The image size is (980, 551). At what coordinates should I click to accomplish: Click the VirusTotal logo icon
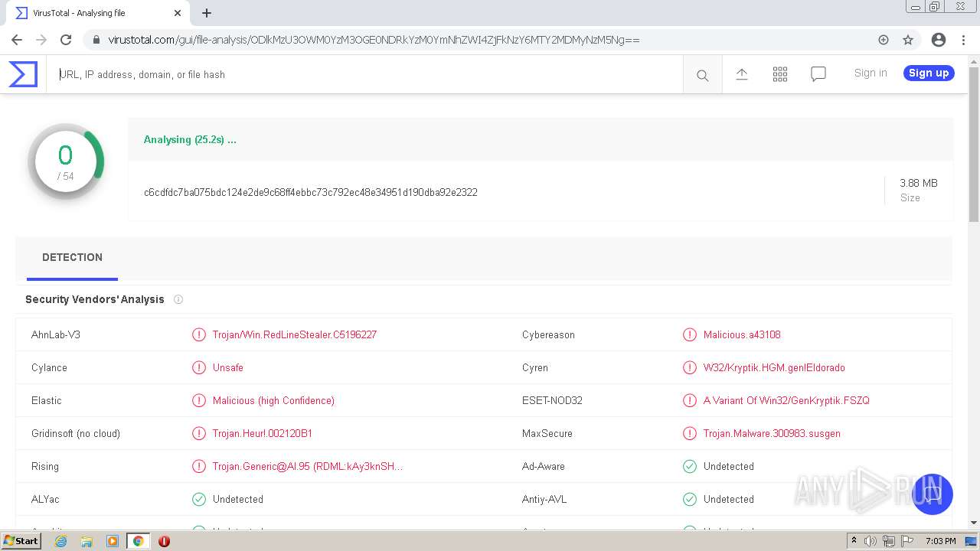(23, 74)
